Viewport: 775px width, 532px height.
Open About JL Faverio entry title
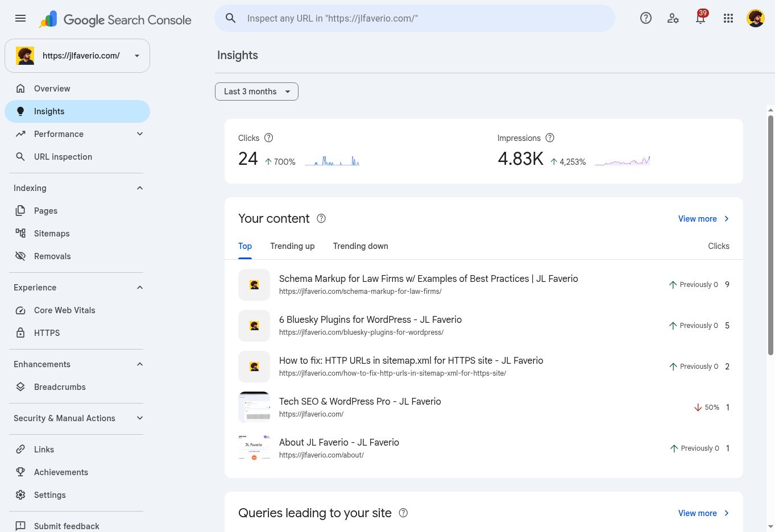[339, 442]
